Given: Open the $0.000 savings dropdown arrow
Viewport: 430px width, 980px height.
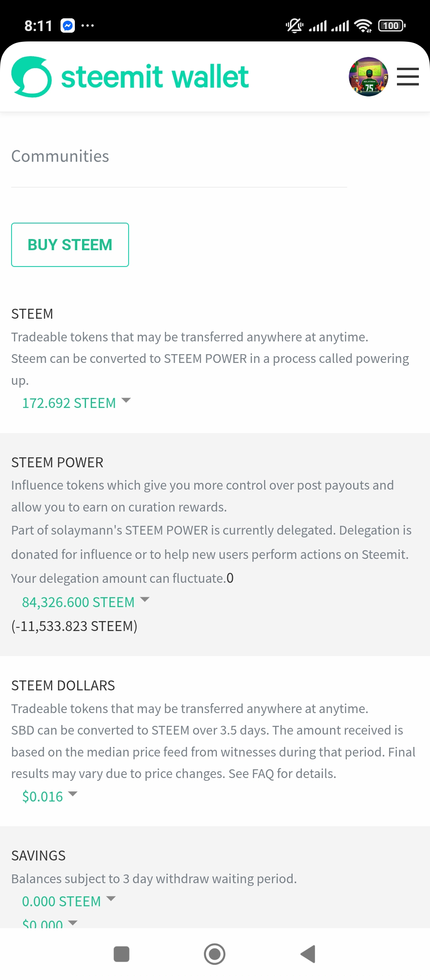Looking at the screenshot, I should tap(72, 923).
